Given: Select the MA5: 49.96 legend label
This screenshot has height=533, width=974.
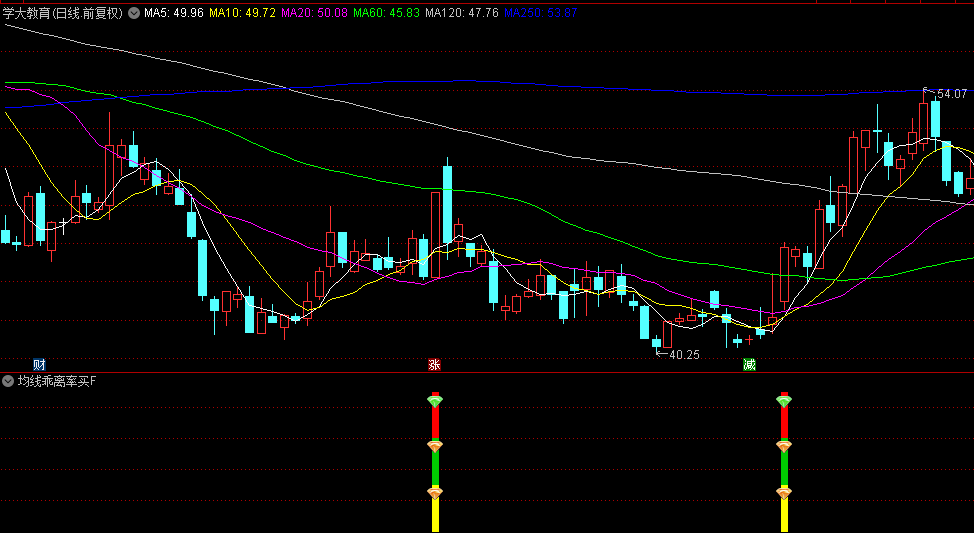Looking at the screenshot, I should (x=174, y=12).
